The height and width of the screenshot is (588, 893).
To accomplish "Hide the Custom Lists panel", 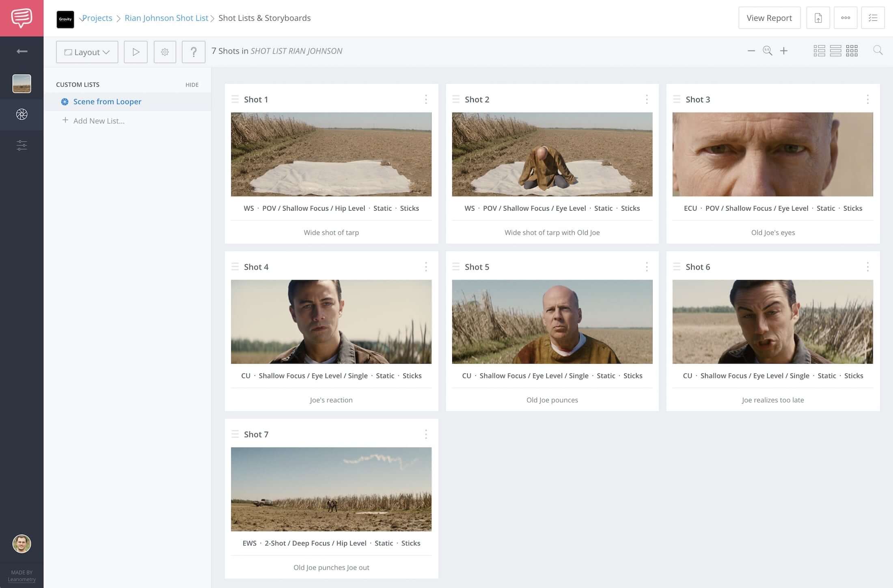I will pos(192,85).
